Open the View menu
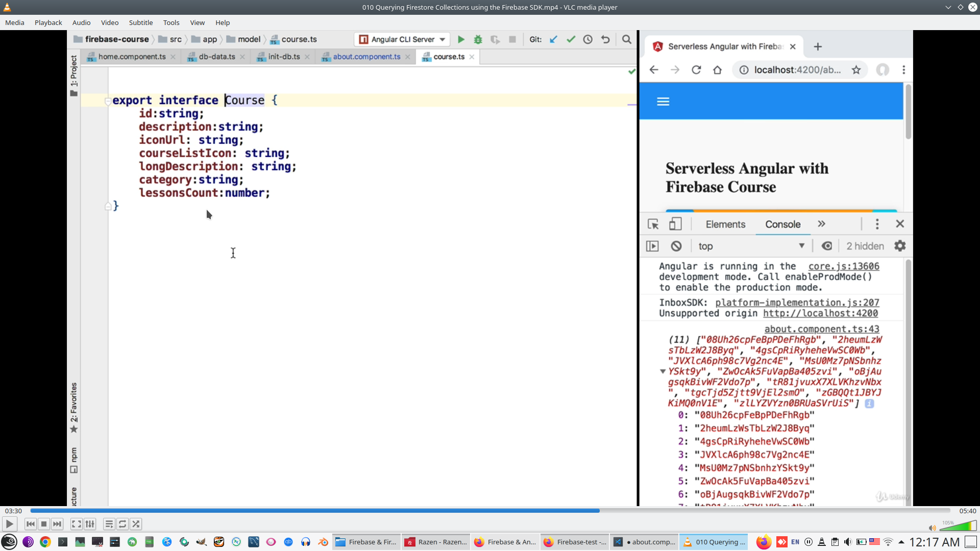This screenshot has width=980, height=551. point(197,22)
